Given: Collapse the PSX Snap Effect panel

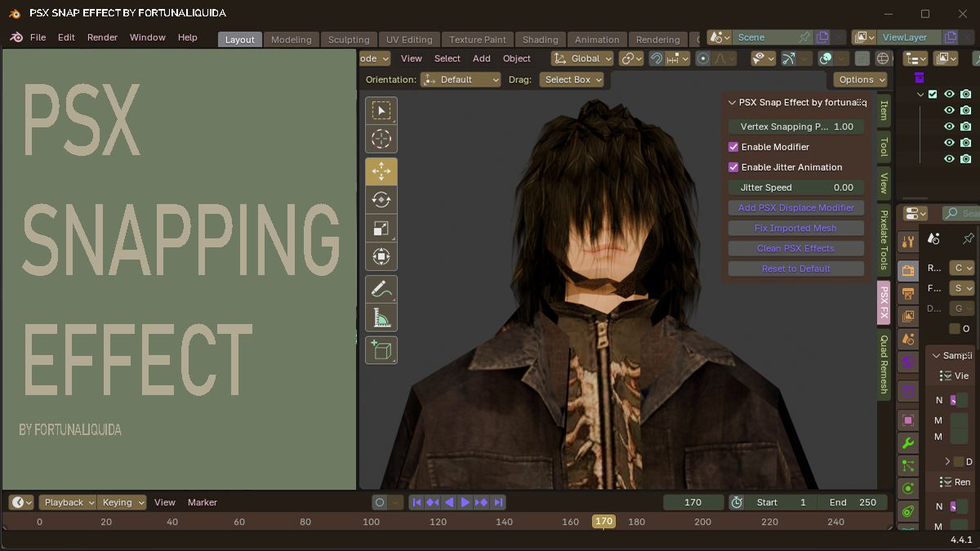Looking at the screenshot, I should tap(733, 103).
